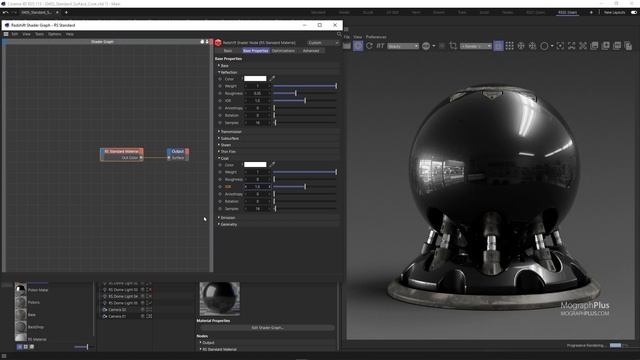Click the dotted grid icon in RenderView toolbar
Screen dimensions: 640x360
click(x=509, y=46)
